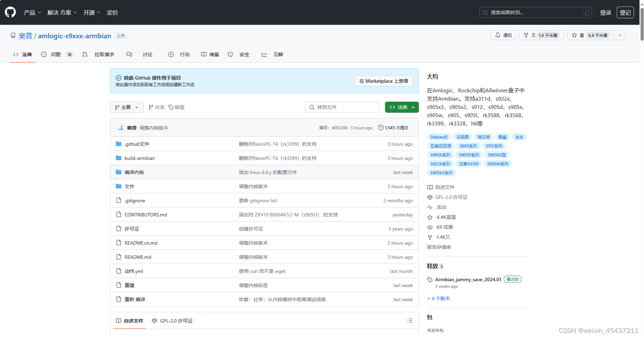
Task: Open the star lists dropdown arrow
Action: (620, 35)
